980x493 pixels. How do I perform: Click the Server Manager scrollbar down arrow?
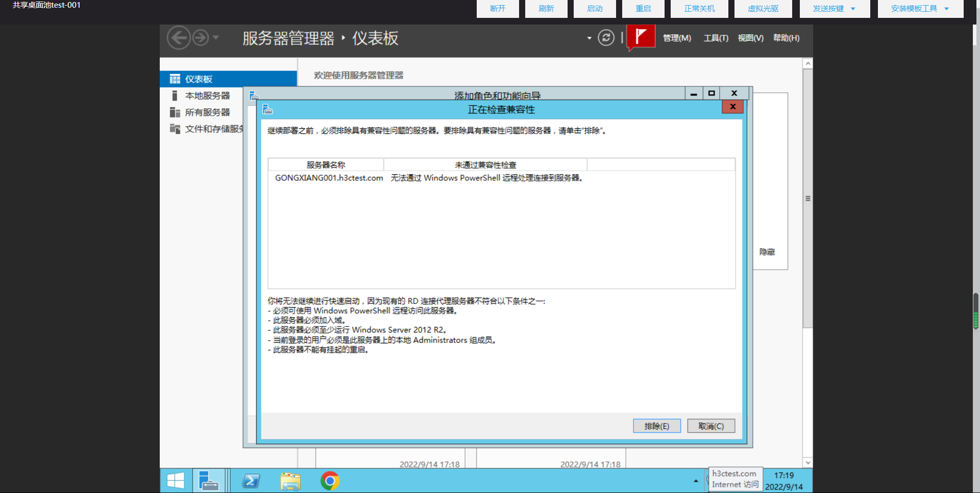(x=807, y=463)
